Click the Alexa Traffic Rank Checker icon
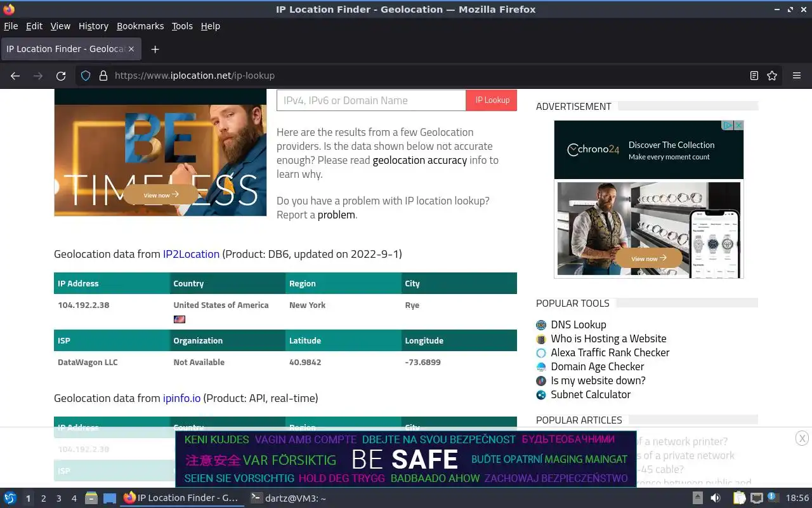The image size is (812, 508). (x=541, y=353)
